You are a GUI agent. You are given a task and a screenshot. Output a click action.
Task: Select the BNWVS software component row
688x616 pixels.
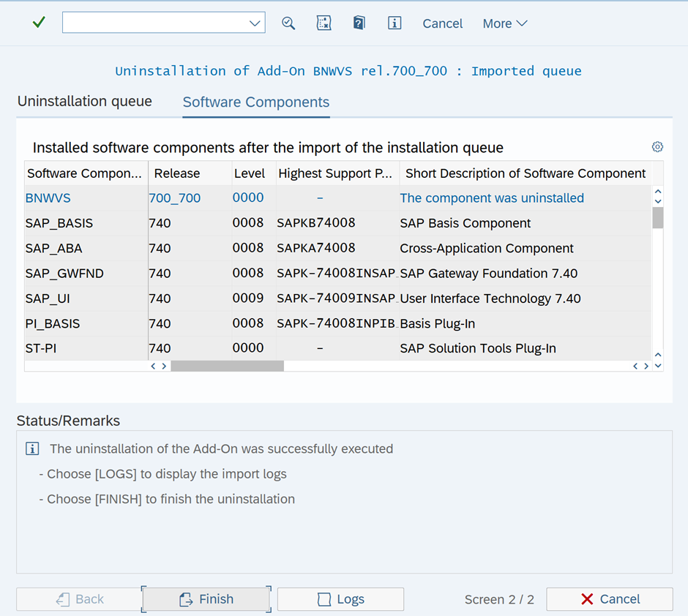pyautogui.click(x=48, y=198)
